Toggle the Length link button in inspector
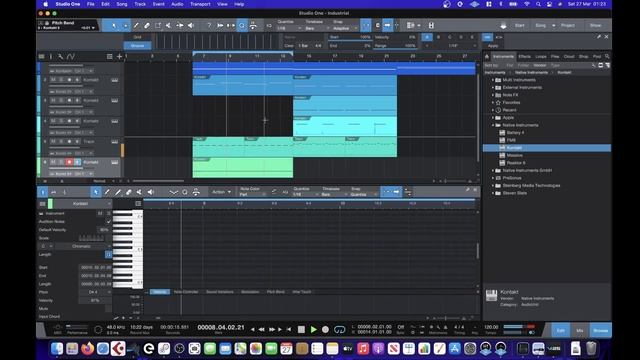 click(109, 254)
